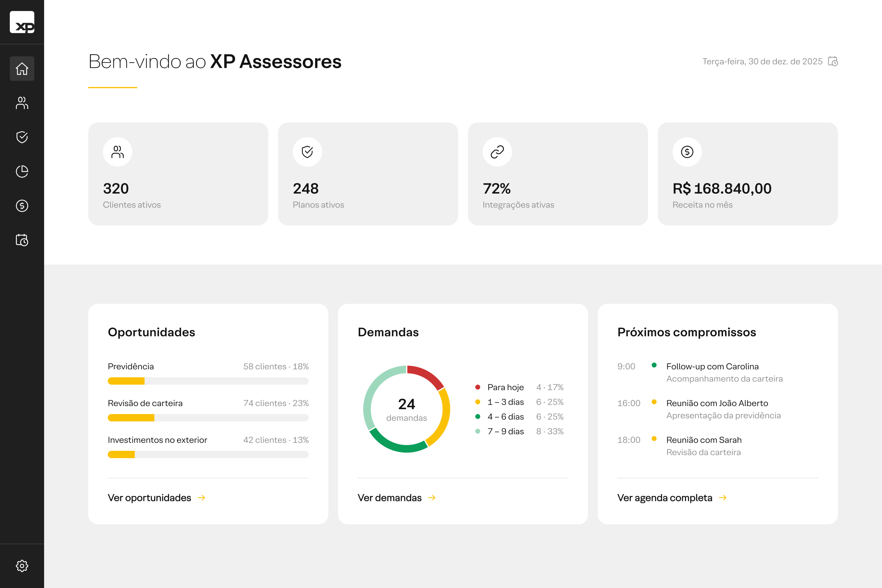The image size is (882, 588).
Task: Click the green 4 – 6 dias legend dot
Action: tap(478, 417)
